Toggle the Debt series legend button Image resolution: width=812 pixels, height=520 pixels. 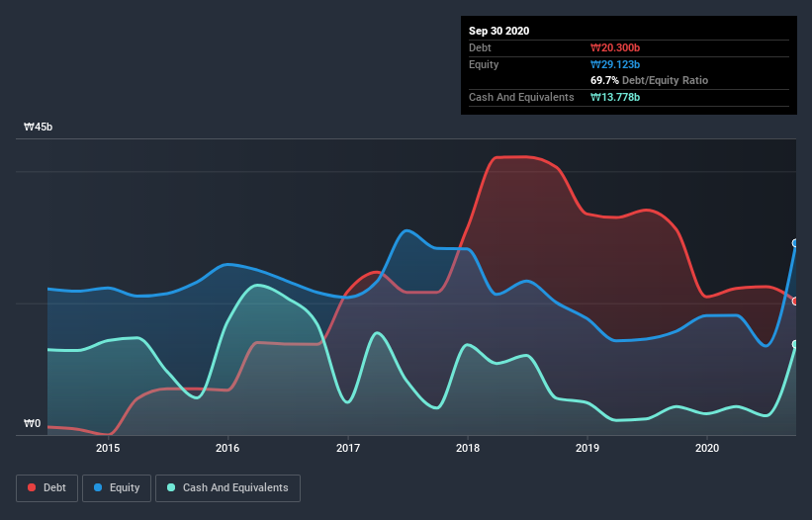coord(46,488)
